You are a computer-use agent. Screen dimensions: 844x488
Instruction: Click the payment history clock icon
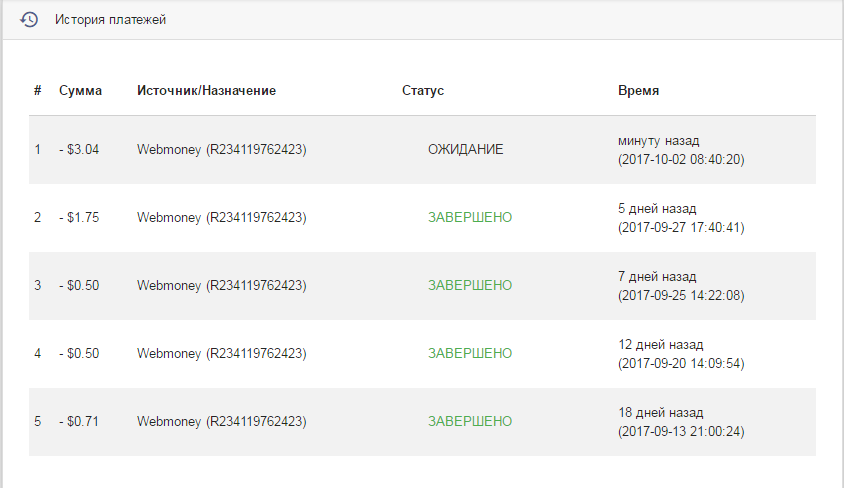click(x=29, y=20)
